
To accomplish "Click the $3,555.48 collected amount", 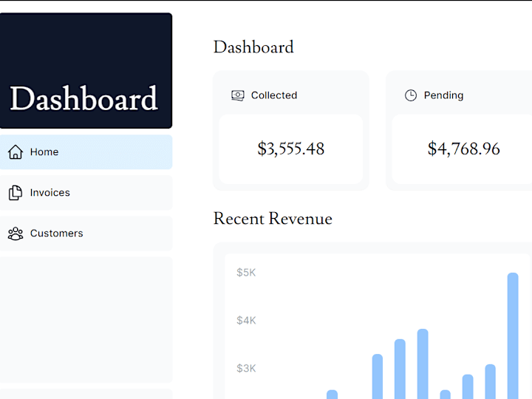I will pyautogui.click(x=291, y=149).
